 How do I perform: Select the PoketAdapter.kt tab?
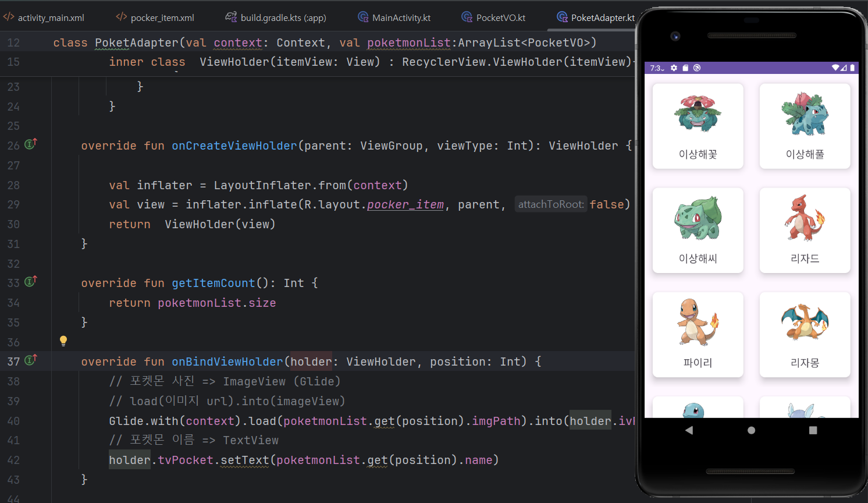[596, 17]
